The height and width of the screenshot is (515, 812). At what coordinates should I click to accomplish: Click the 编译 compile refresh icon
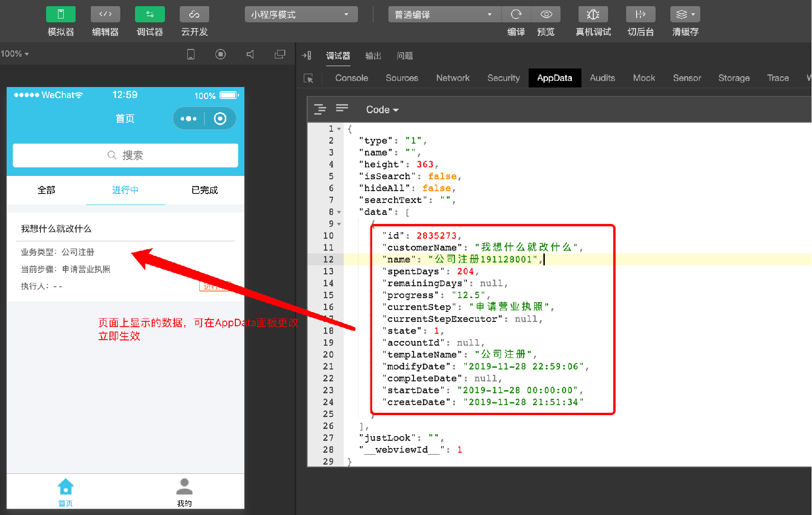pyautogui.click(x=516, y=14)
